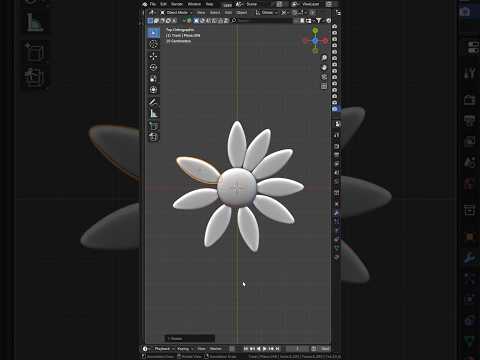Select the Scale tool
This screenshot has height=360, width=480.
pyautogui.click(x=153, y=79)
